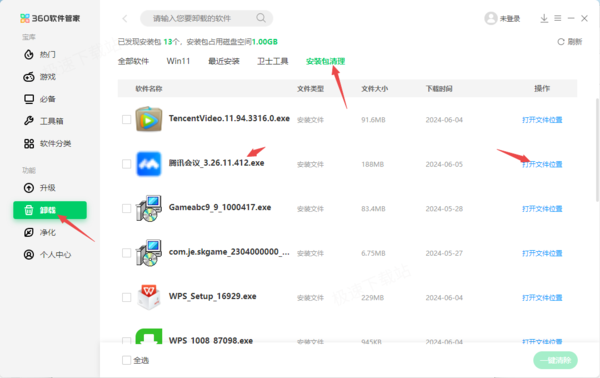Tick the 腾讯会议_3.26.11.412.exe checkbox
Viewport: 600px width, 378px height.
coord(126,164)
